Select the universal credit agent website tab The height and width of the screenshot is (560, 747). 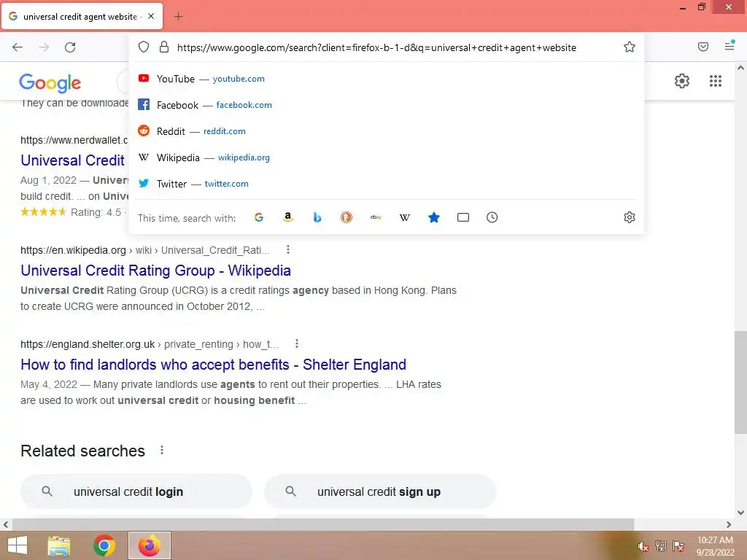click(x=82, y=16)
